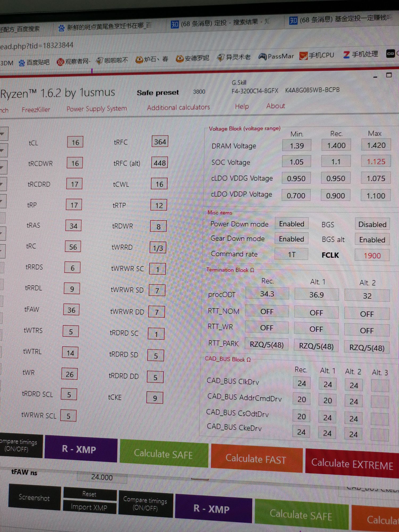Screen dimensions: 399x532
Task: Click the PassMark bookmark icon
Action: (263, 57)
